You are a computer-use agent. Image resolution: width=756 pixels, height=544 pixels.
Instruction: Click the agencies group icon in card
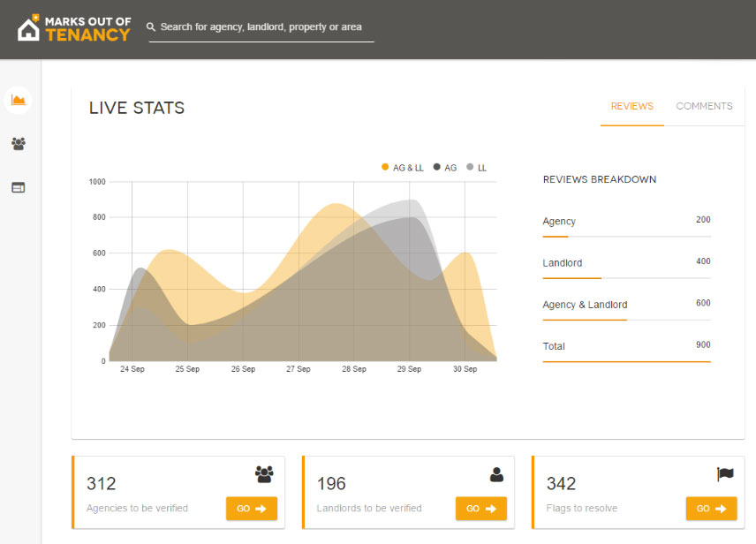(264, 474)
